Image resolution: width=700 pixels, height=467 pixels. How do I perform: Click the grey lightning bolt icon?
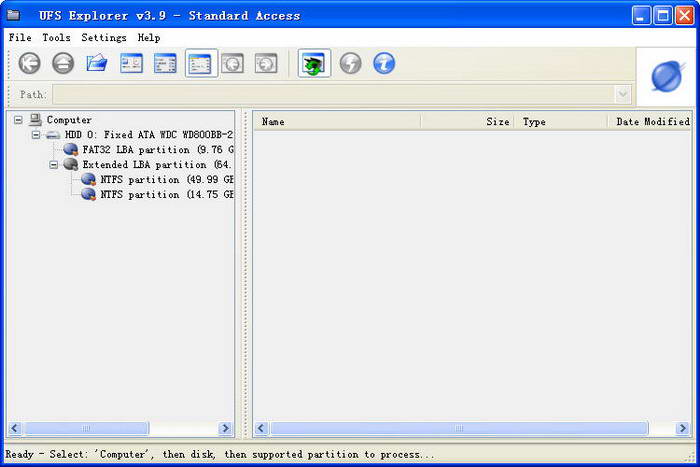(x=350, y=63)
